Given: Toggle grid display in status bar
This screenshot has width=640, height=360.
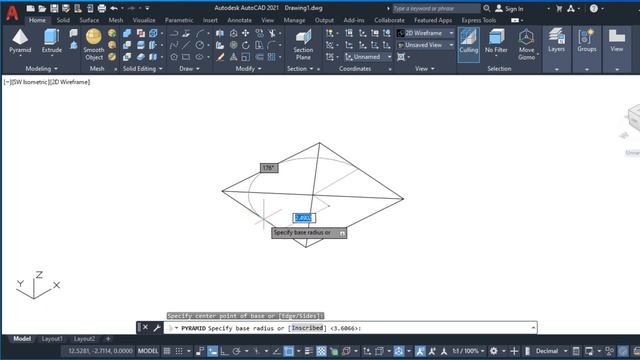Looking at the screenshot, I should [x=167, y=351].
